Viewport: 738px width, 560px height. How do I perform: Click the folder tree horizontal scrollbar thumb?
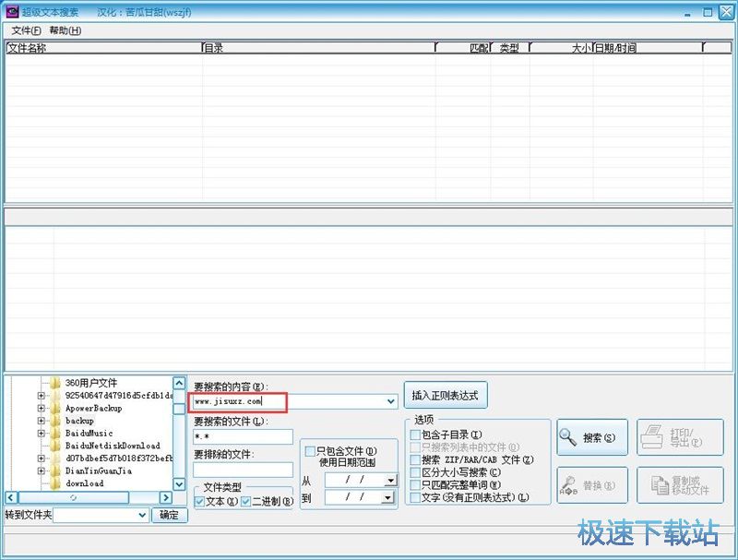click(x=73, y=497)
